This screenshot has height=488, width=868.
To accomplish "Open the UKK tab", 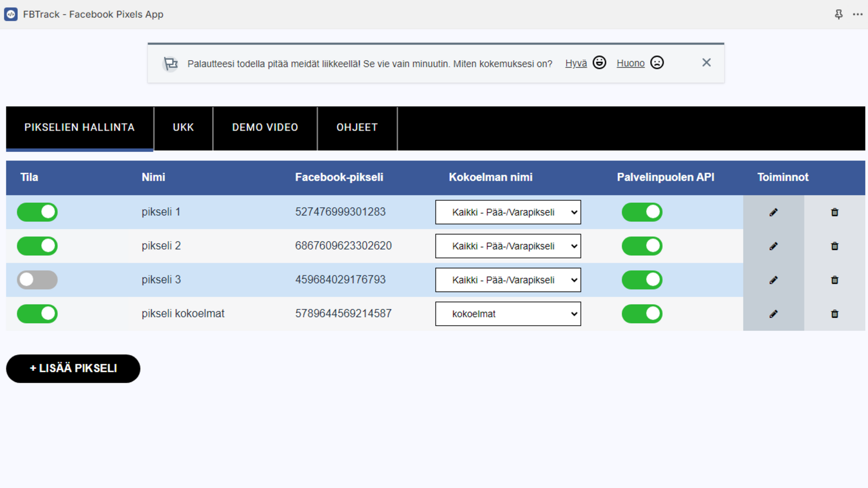I will [x=183, y=128].
